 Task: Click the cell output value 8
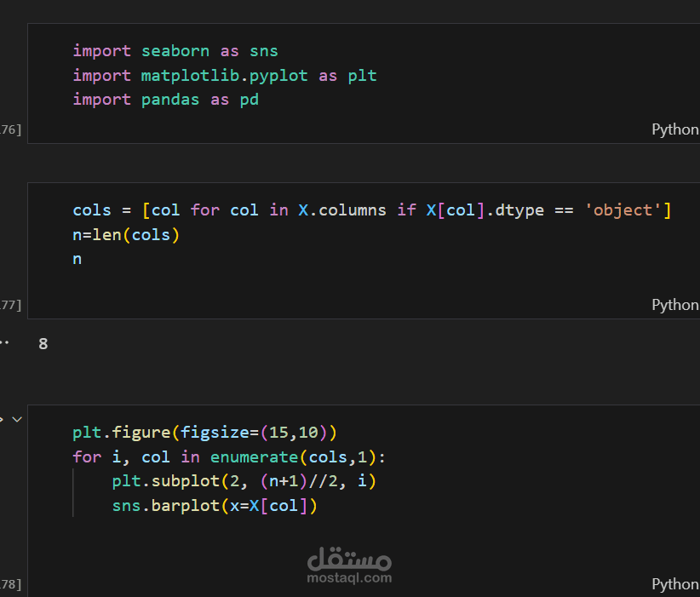tap(43, 344)
